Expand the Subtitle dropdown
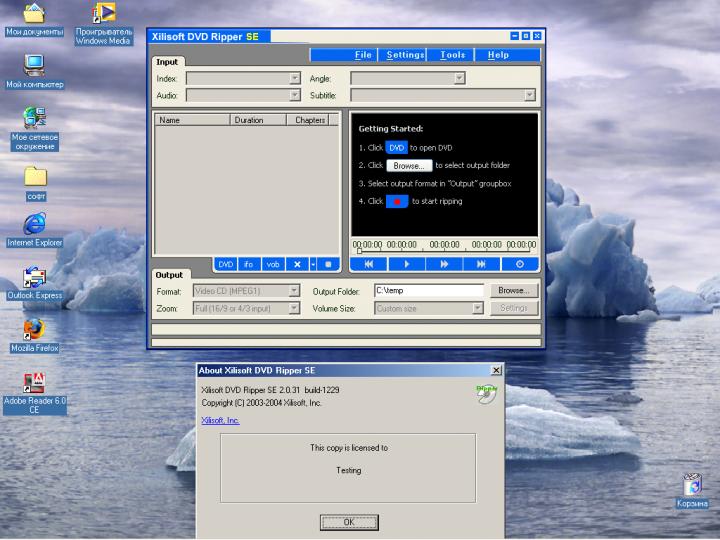The width and height of the screenshot is (720, 540). [529, 96]
